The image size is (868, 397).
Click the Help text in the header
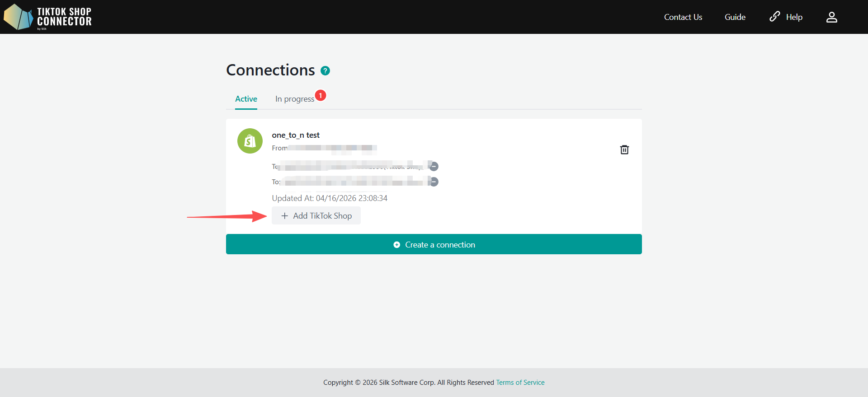click(x=794, y=17)
